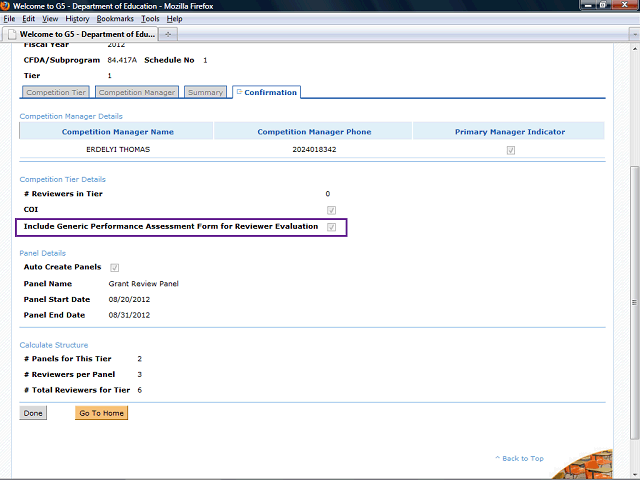
Task: Click the ERDELYI THOMAS manager name cell
Action: (x=118, y=149)
